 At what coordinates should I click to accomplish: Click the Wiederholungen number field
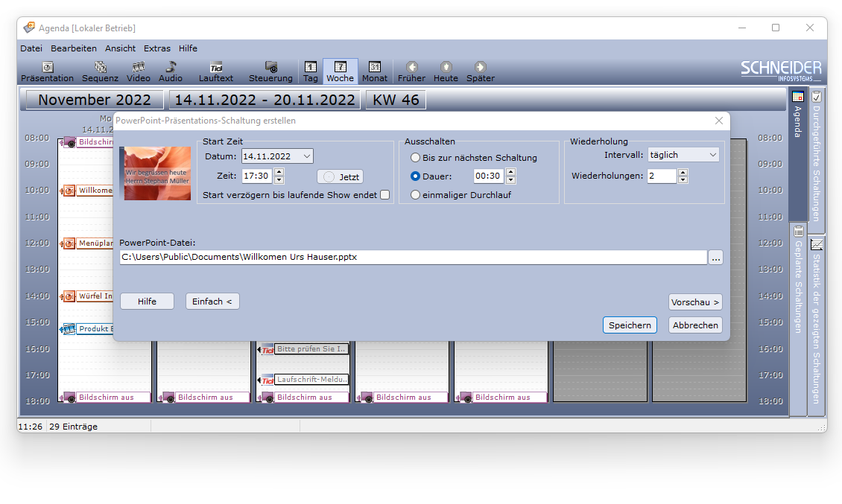coord(662,176)
